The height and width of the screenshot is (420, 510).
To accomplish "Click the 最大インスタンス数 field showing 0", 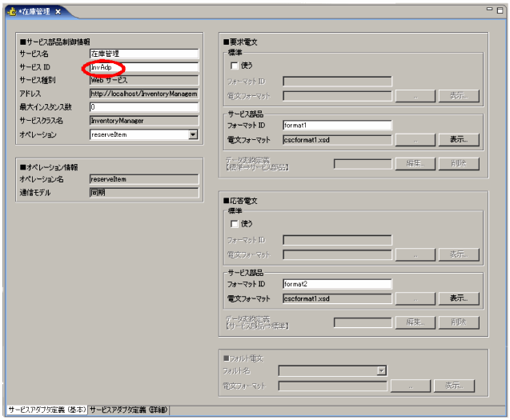I will [x=144, y=107].
